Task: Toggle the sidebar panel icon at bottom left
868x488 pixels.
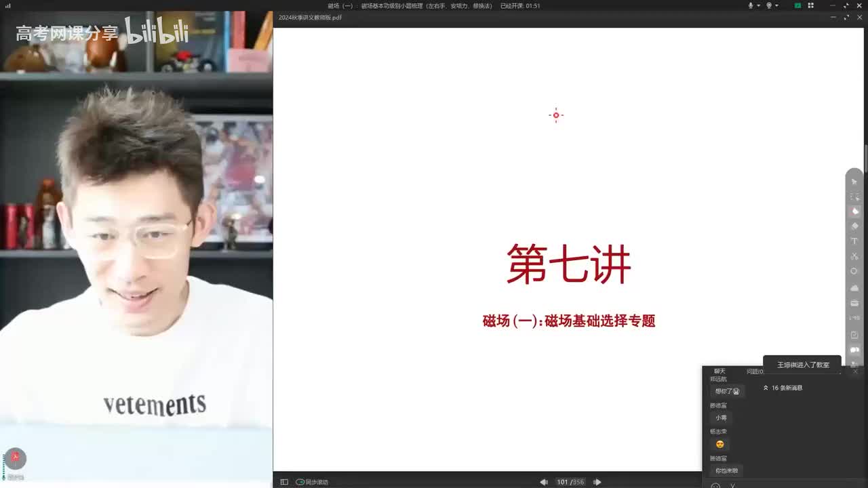Action: coord(284,482)
